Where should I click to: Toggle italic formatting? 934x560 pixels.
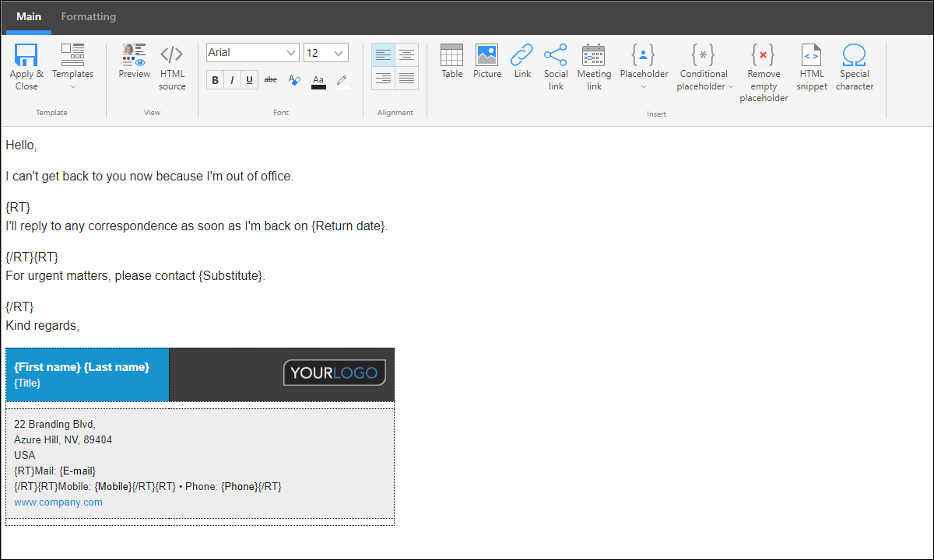tap(232, 79)
